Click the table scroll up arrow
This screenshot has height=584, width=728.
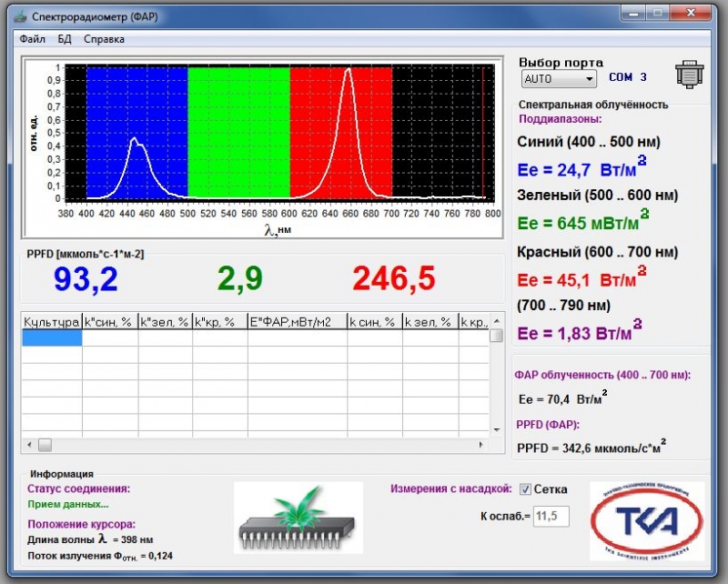[496, 321]
